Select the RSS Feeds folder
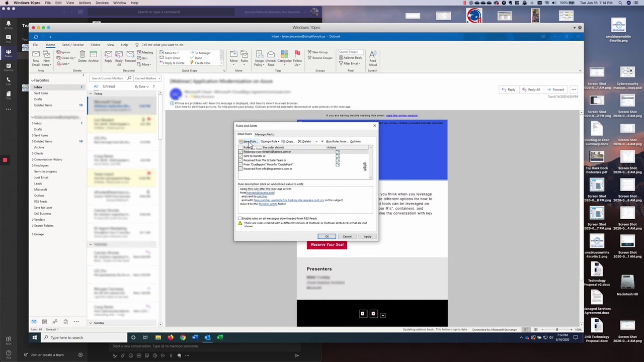The height and width of the screenshot is (362, 644). [41, 202]
